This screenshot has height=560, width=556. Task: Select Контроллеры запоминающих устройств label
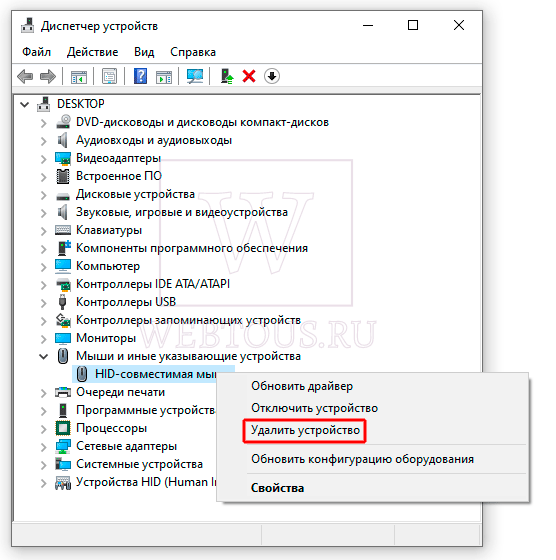coord(188,320)
